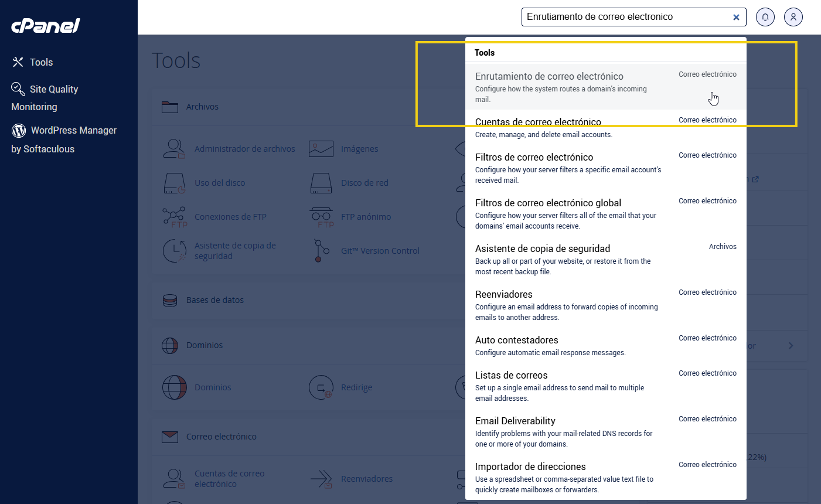Screen dimensions: 821x504
Task: Open the user account icon menu
Action: (x=793, y=17)
